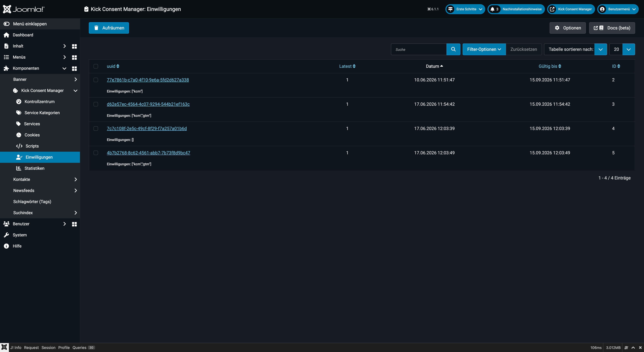Viewport: 644px width, 352px height.
Task: Click the Statistiken chart icon
Action: point(19,168)
